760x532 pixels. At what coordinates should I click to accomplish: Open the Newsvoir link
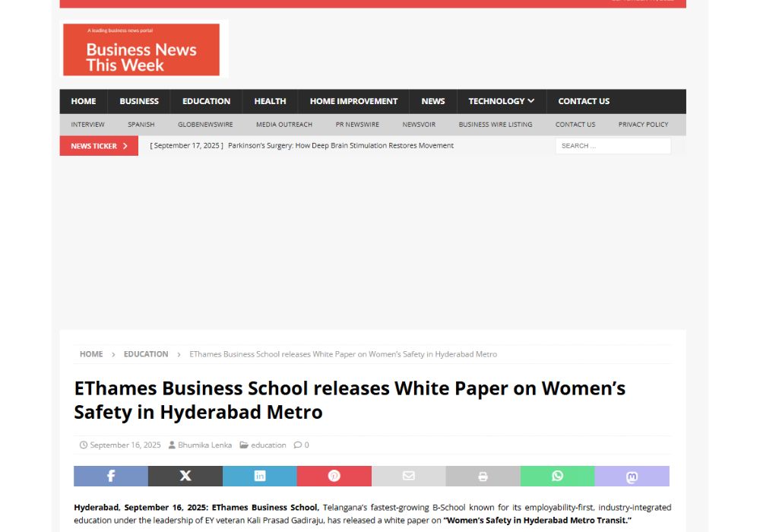419,125
